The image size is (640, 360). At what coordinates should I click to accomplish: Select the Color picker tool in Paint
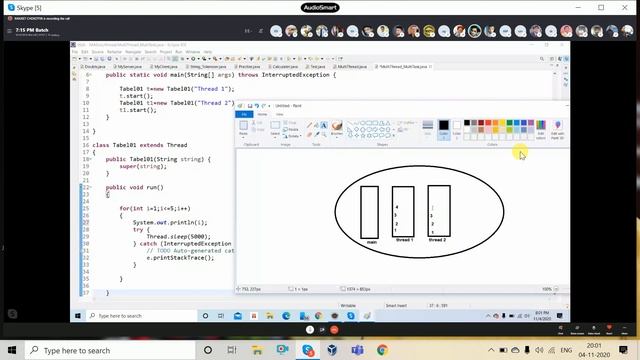point(317,134)
